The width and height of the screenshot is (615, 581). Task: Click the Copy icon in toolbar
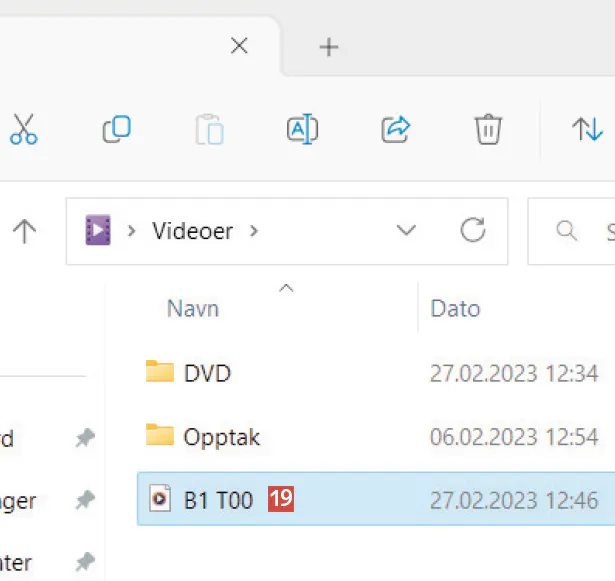pos(116,129)
